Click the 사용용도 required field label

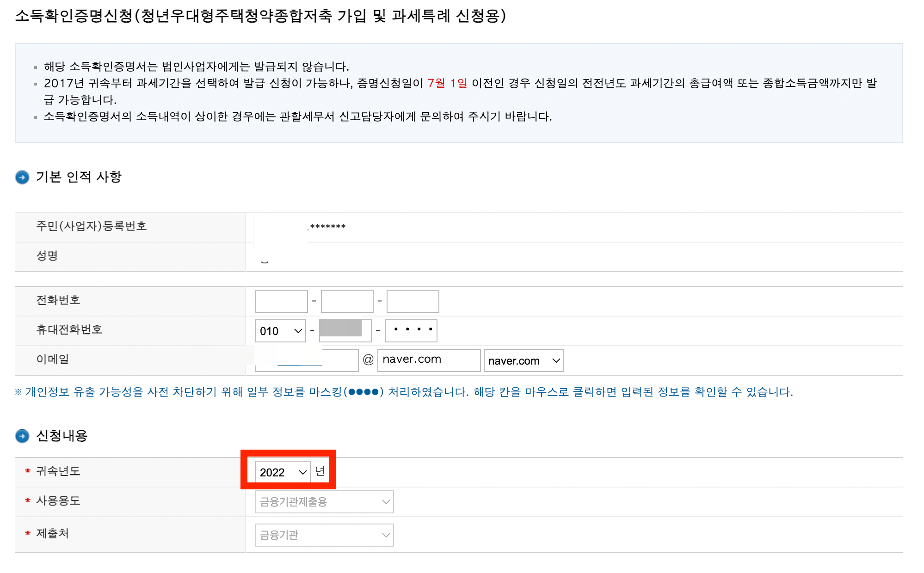pos(58,500)
